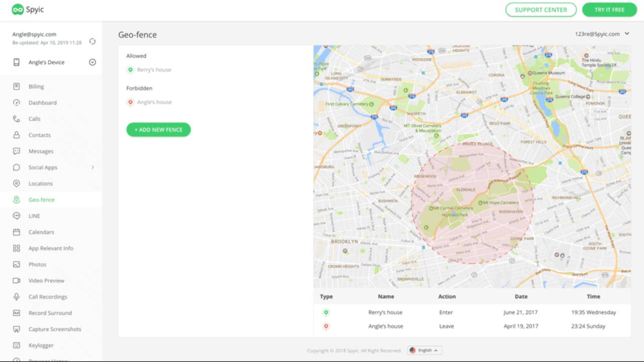
Task: Click the Action column header
Action: point(447,297)
